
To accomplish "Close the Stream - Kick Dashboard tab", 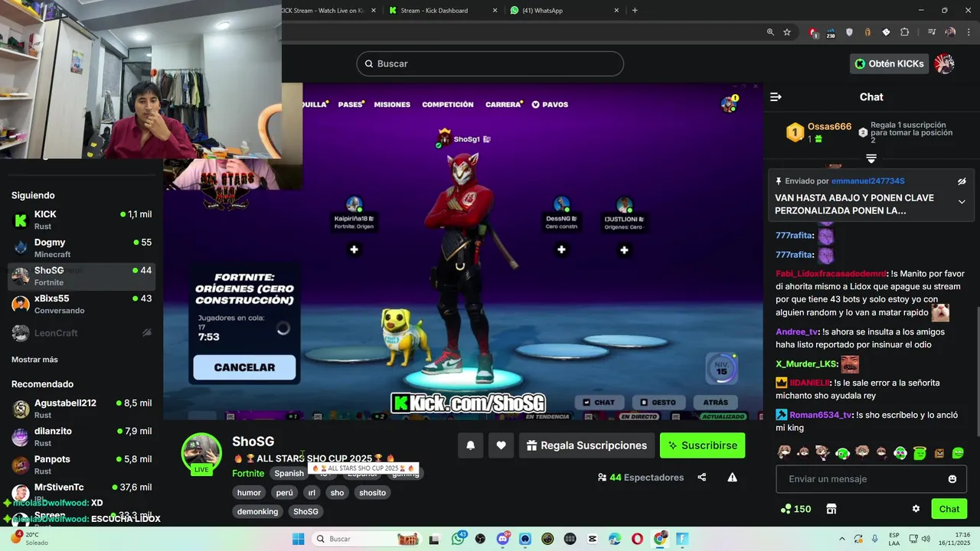I will (x=495, y=10).
